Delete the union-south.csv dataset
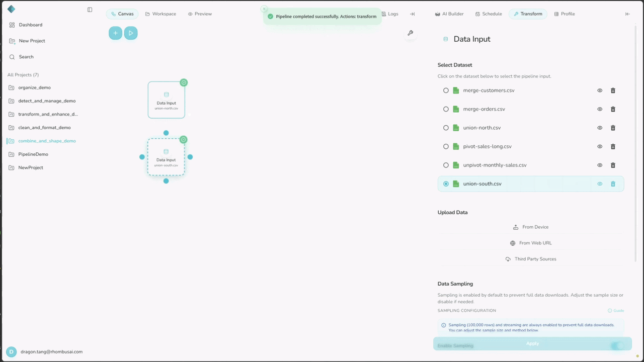644x362 pixels. 613,184
